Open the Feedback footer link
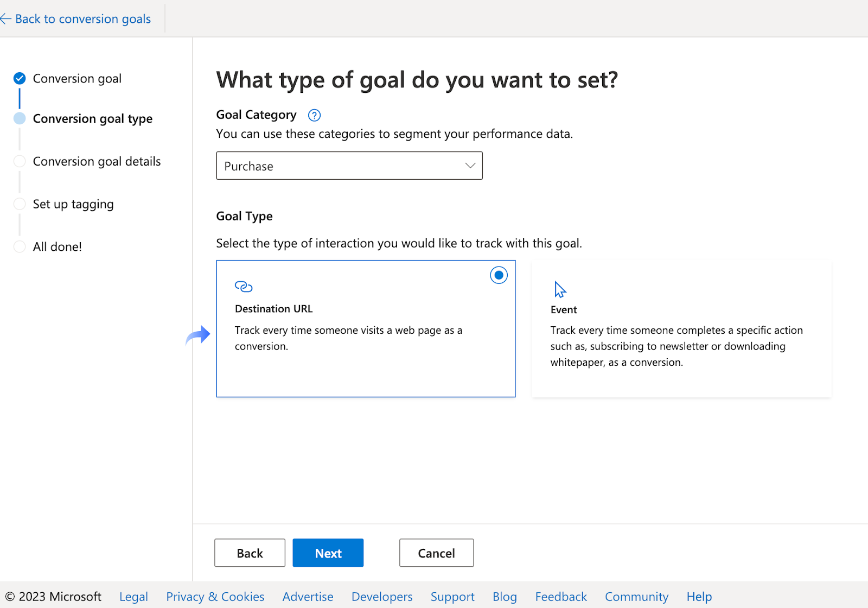 (x=560, y=597)
